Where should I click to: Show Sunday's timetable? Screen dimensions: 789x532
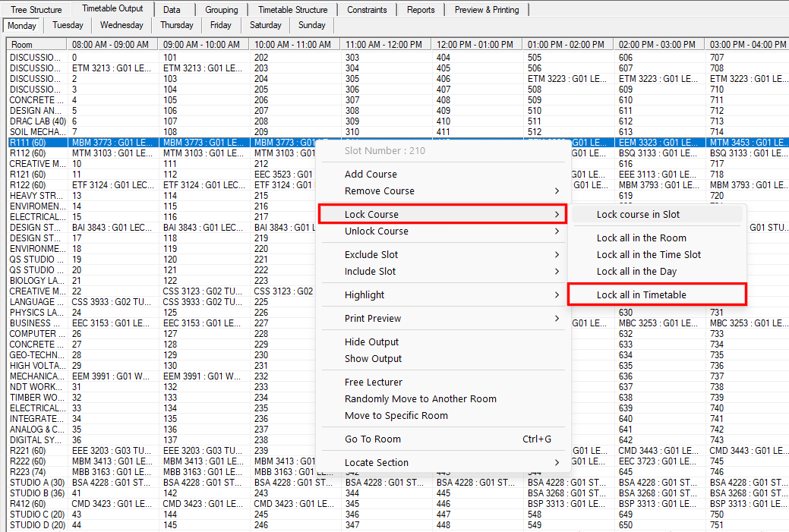click(311, 25)
